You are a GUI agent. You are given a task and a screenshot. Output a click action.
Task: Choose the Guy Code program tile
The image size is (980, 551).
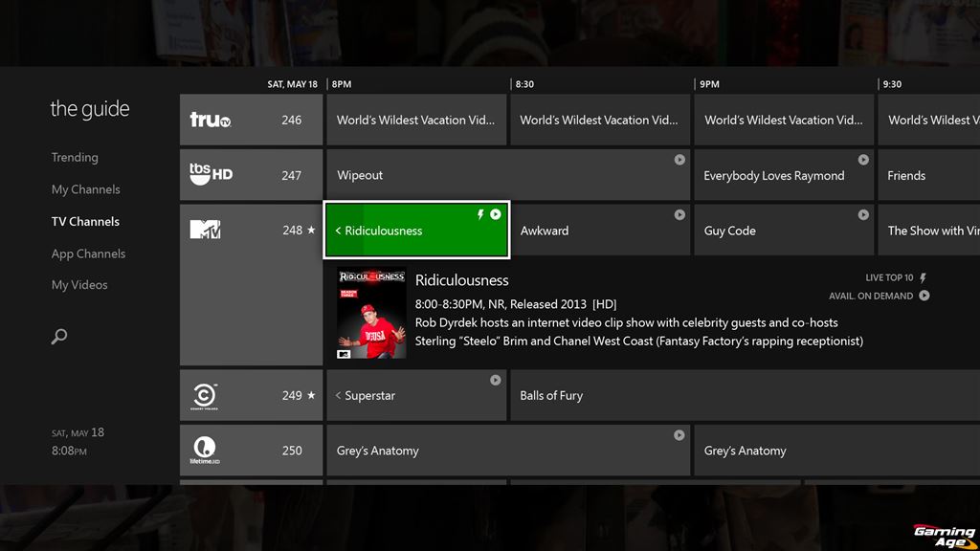point(784,230)
